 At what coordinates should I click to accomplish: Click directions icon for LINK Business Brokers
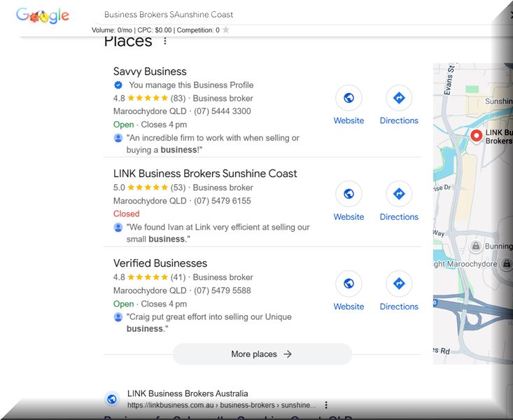click(399, 194)
